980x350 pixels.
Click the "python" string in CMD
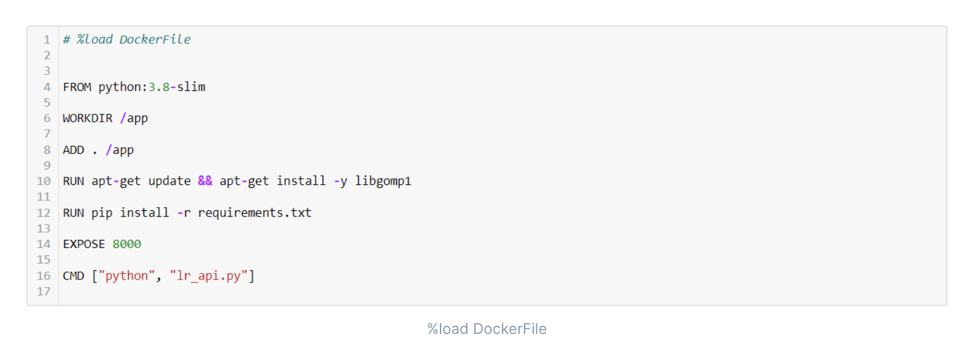126,276
